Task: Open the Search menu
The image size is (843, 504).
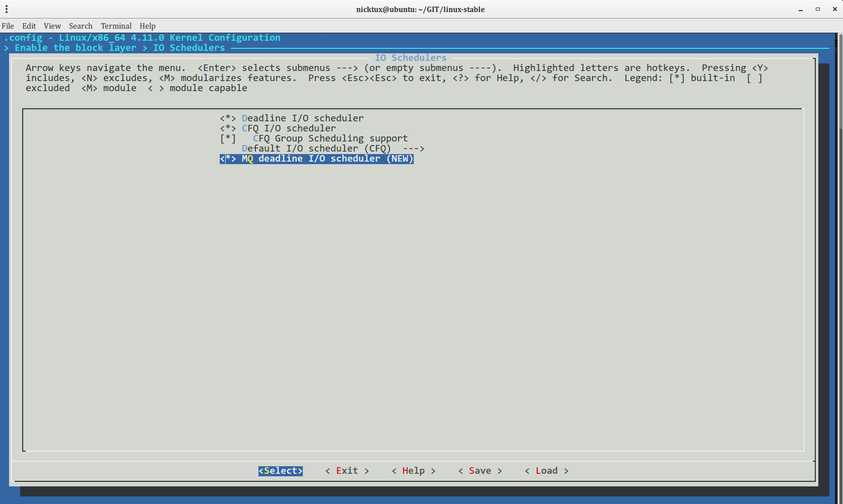Action: (81, 26)
